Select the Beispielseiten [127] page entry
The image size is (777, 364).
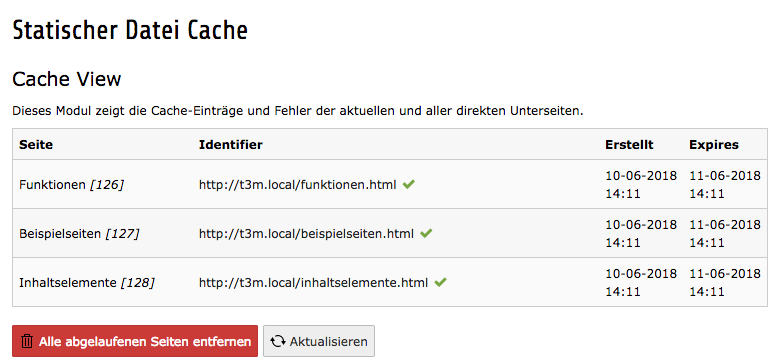(79, 233)
